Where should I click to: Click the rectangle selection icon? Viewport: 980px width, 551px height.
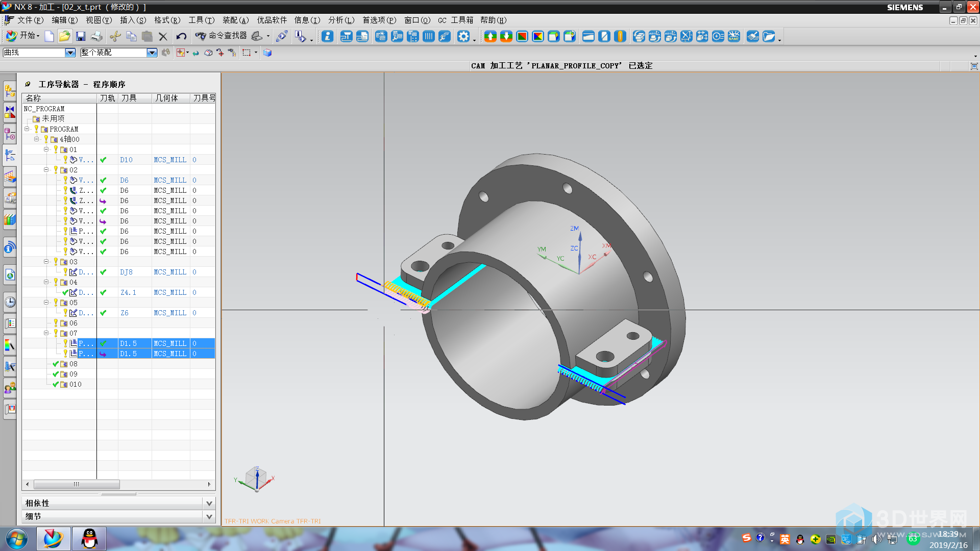(x=247, y=53)
